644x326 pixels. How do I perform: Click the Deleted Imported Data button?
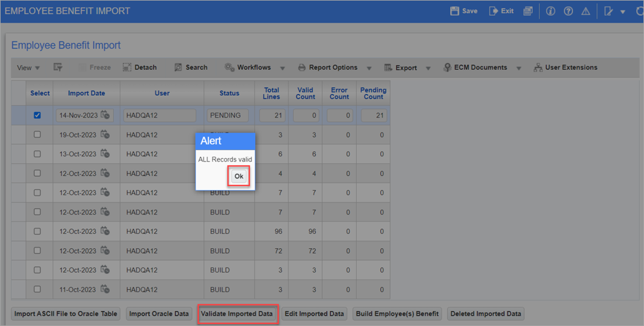tap(486, 314)
